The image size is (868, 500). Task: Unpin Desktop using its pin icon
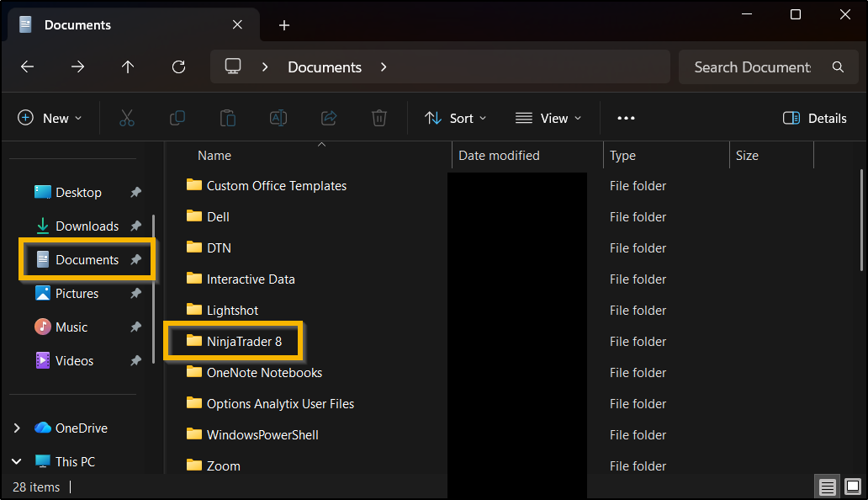(x=135, y=192)
